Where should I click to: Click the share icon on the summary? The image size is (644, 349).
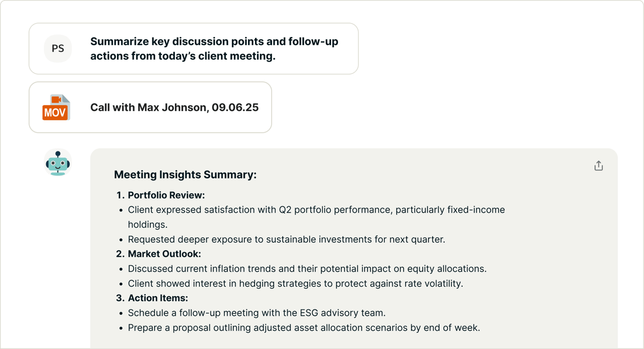click(598, 166)
